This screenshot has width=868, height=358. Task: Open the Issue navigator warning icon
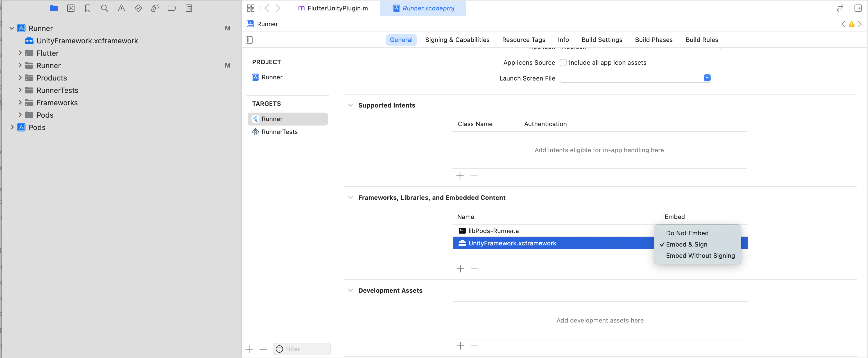pos(121,8)
